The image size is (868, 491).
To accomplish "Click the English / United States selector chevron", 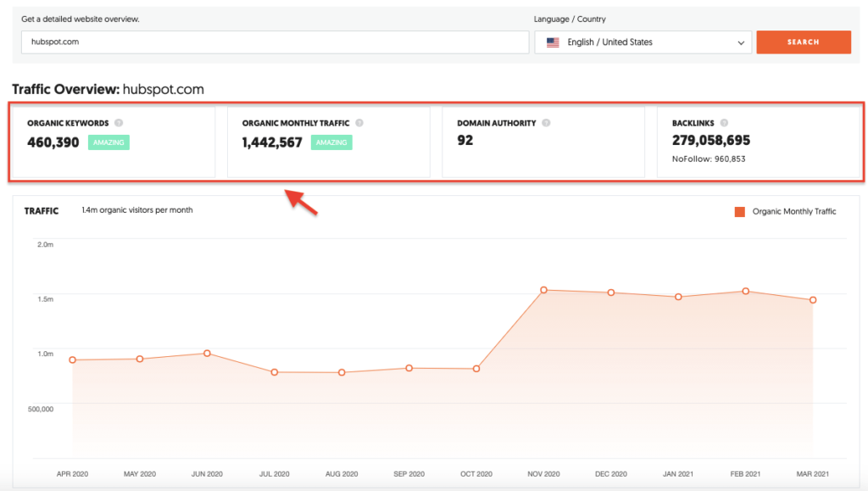I will [x=741, y=42].
